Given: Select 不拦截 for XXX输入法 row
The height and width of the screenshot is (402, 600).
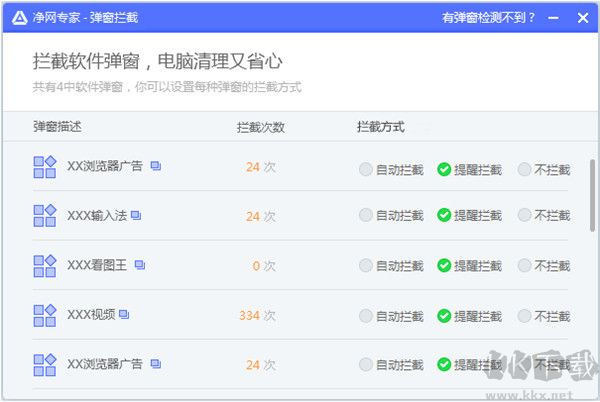Looking at the screenshot, I should (x=524, y=215).
